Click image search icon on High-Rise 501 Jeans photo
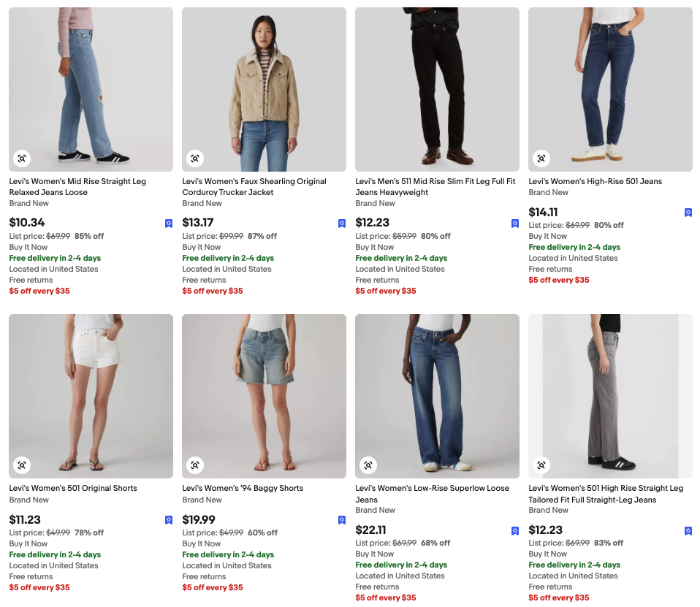The height and width of the screenshot is (607, 700). click(541, 159)
